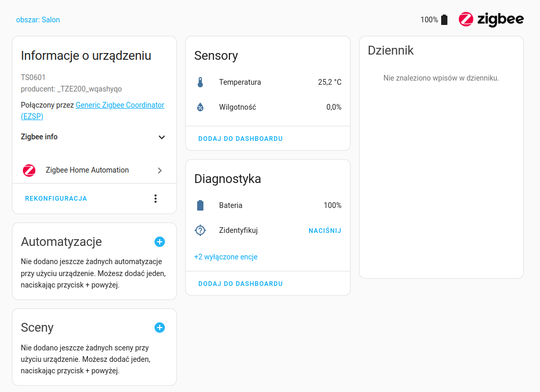Image resolution: width=540 pixels, height=392 pixels.
Task: Open the Generic Zigbee Coordinator link
Action: [x=120, y=105]
